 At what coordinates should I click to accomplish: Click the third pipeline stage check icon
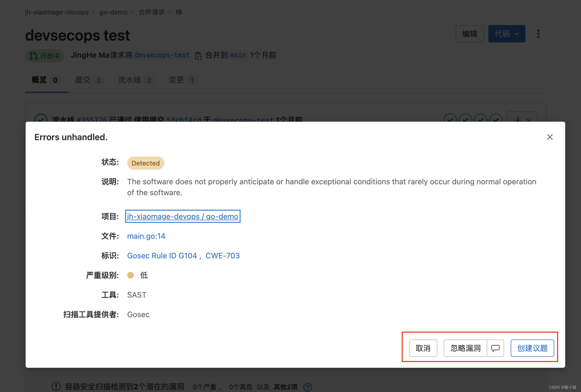(x=481, y=119)
